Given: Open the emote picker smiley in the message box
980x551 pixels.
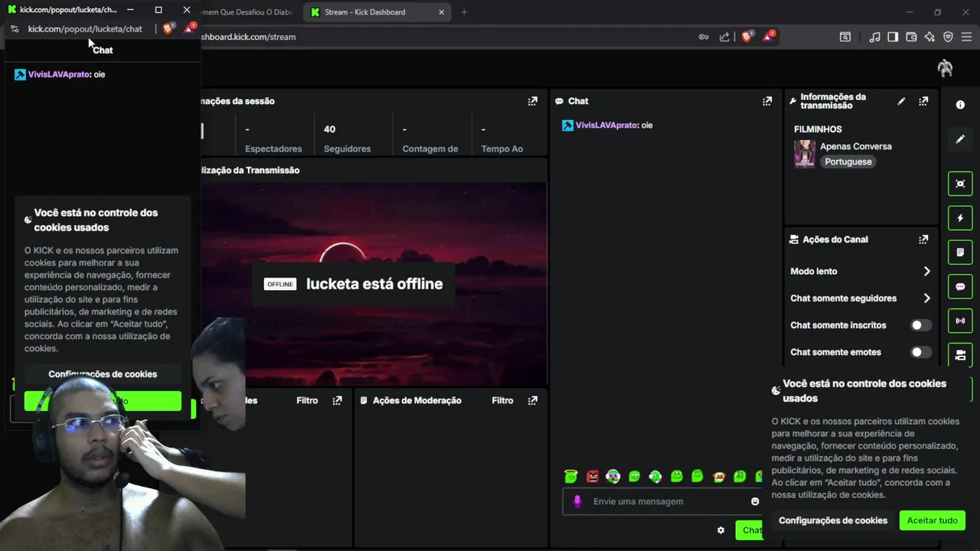Looking at the screenshot, I should click(755, 501).
